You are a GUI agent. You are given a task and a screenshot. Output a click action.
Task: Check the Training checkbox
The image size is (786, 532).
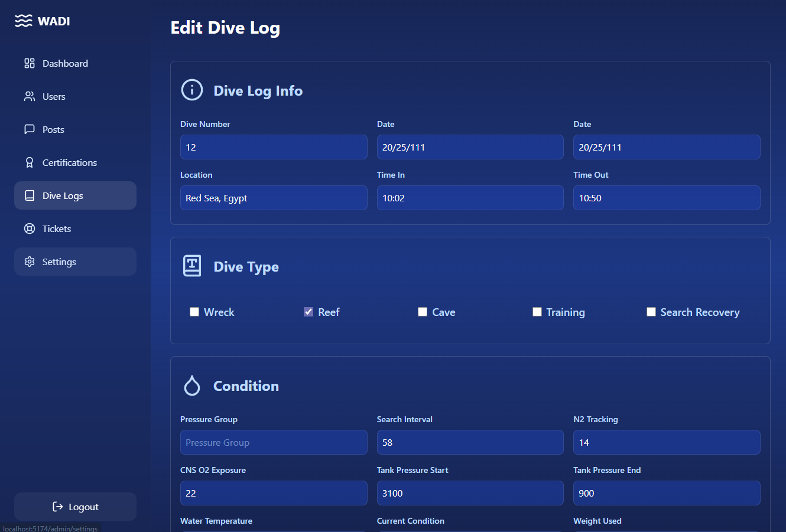pos(537,312)
